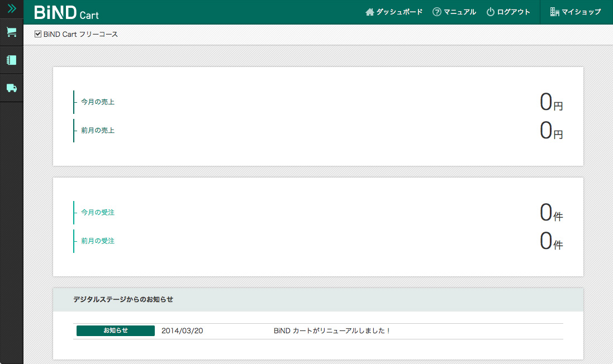Screen dimensions: 613x364
Task: Select the 前月の売上 label
Action: coord(98,131)
